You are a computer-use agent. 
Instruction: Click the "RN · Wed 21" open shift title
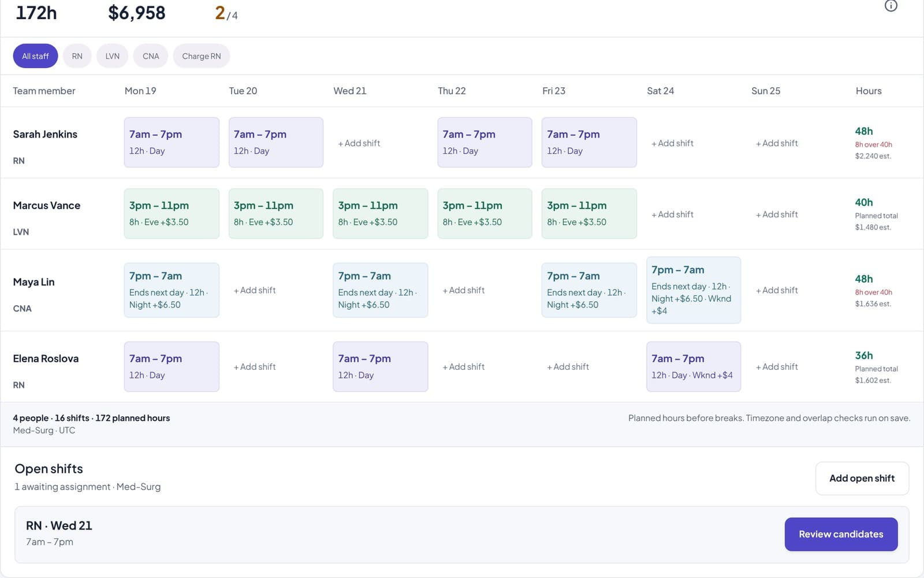[x=59, y=525]
